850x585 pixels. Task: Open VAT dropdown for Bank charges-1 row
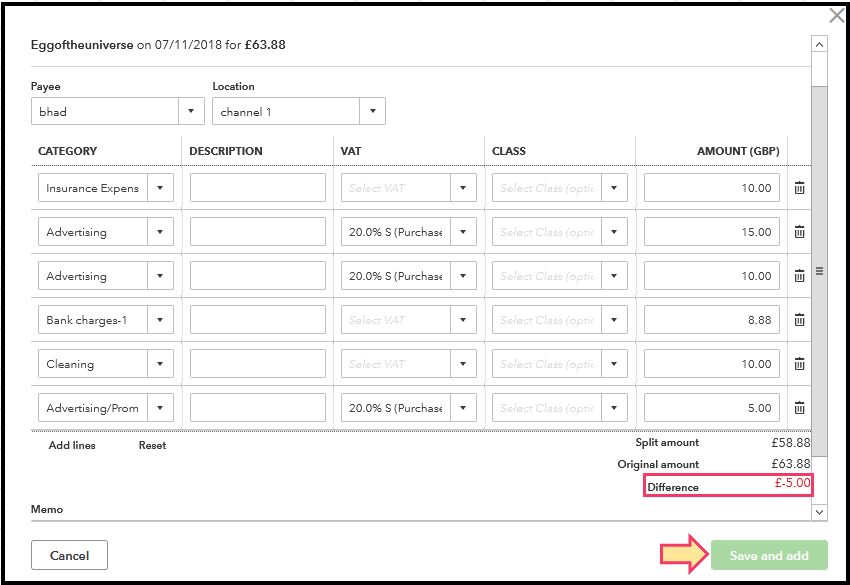pyautogui.click(x=463, y=320)
